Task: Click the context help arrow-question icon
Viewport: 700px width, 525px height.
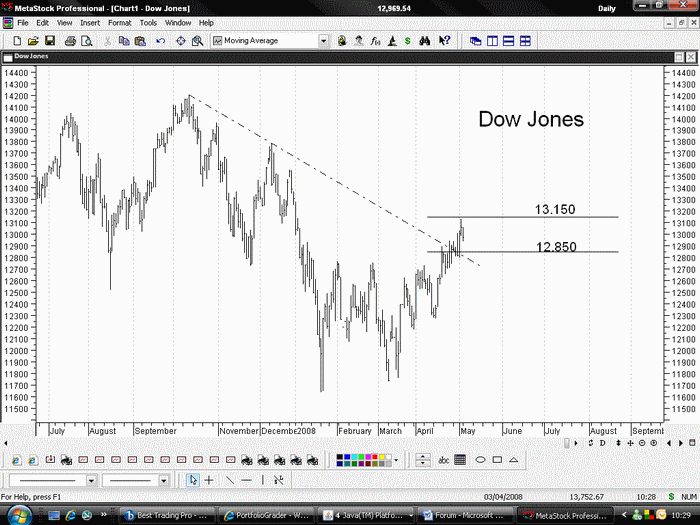Action: click(444, 41)
